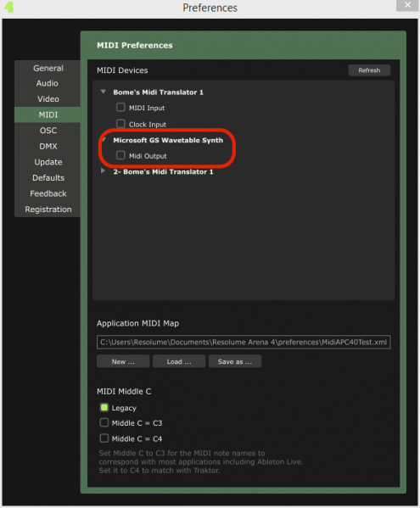Enable the Midi Output checkbox
Screen dimensions: 420x508
(120, 155)
